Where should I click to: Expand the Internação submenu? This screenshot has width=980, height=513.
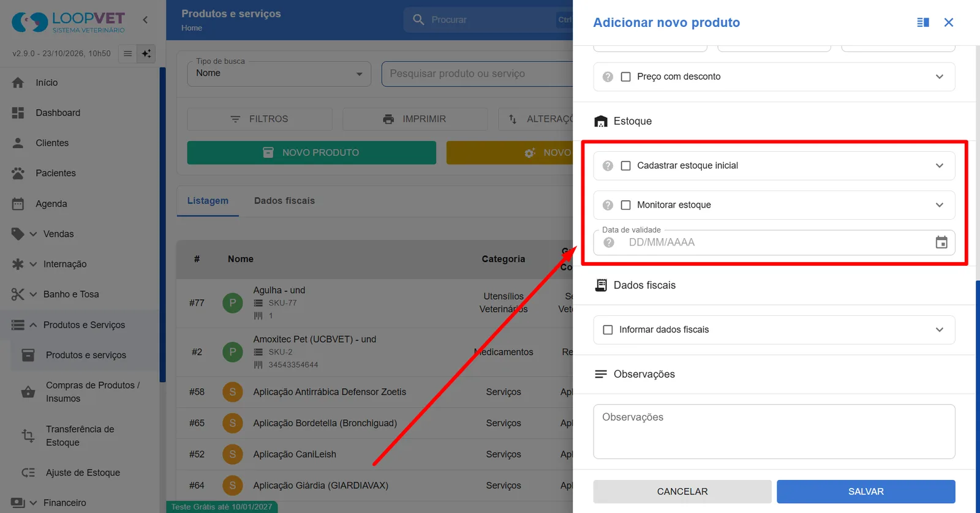point(33,264)
